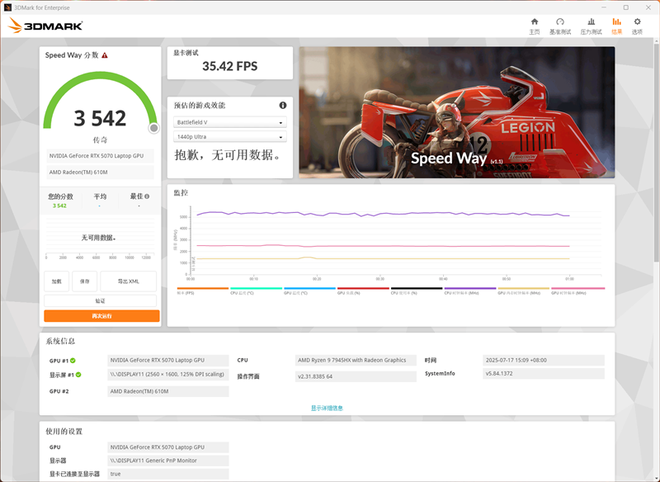Click the green check icon beside GPU #1
Screen dimensions: 660x482
[x=74, y=359]
